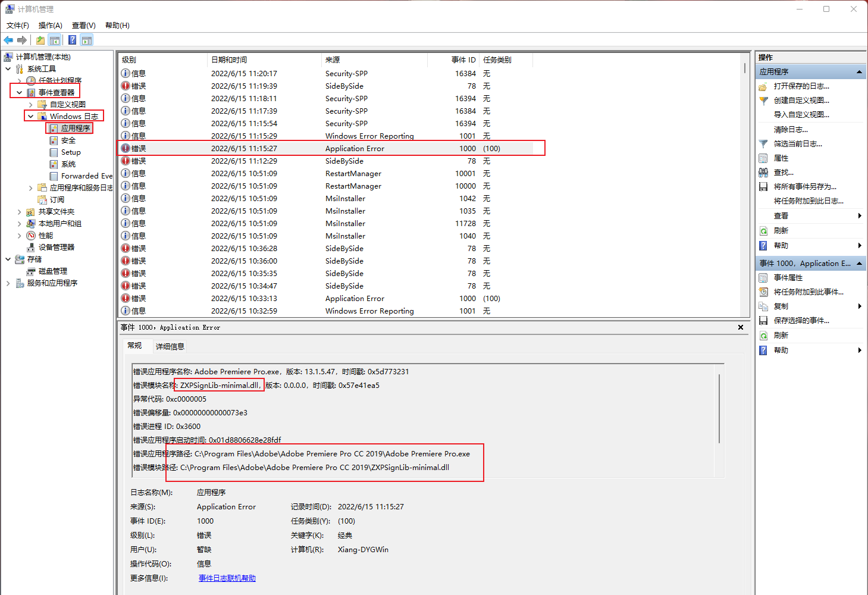Viewport: 868px width, 595px height.
Task: Open the 事件日志联机帮助 link
Action: pyautogui.click(x=227, y=578)
